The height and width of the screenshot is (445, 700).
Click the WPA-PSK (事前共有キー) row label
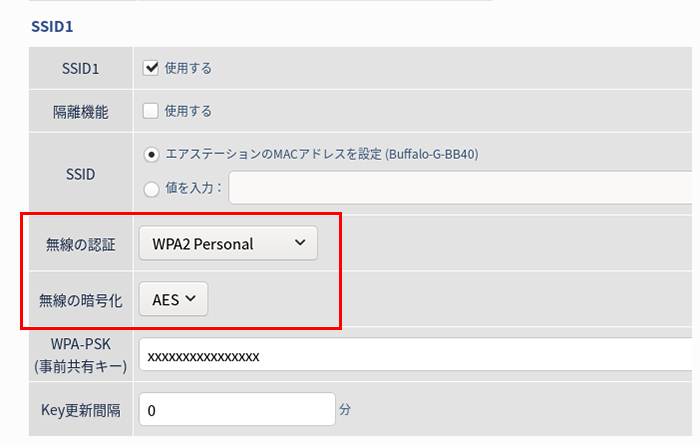coord(81,355)
